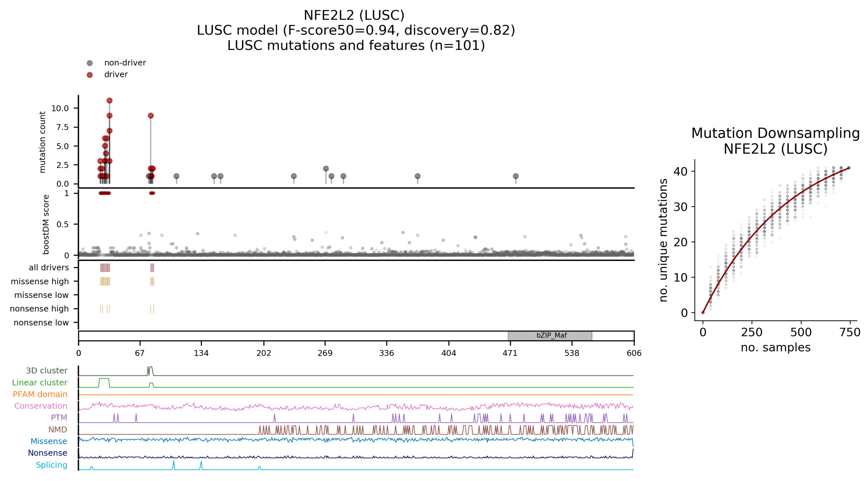The height and width of the screenshot is (481, 868).
Task: Click the PFAM domain label
Action: 40,394
